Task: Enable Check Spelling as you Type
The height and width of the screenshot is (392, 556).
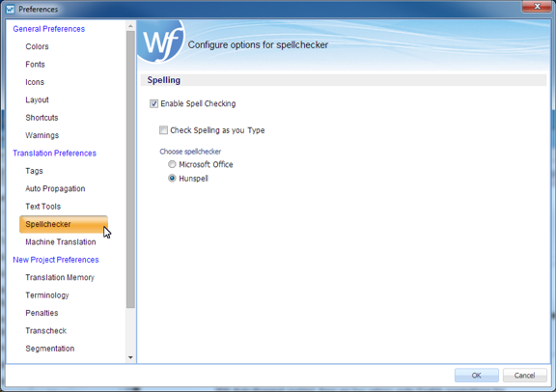Action: 163,130
